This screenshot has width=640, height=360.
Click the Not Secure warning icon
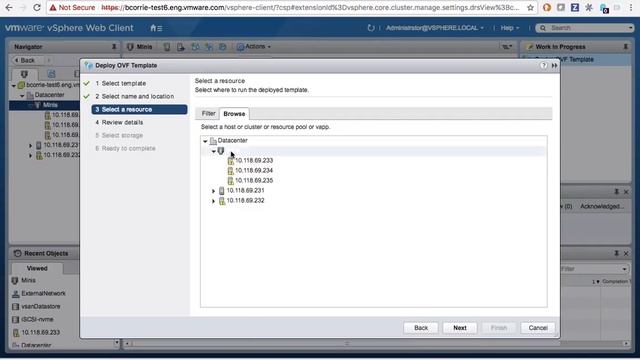53,7
